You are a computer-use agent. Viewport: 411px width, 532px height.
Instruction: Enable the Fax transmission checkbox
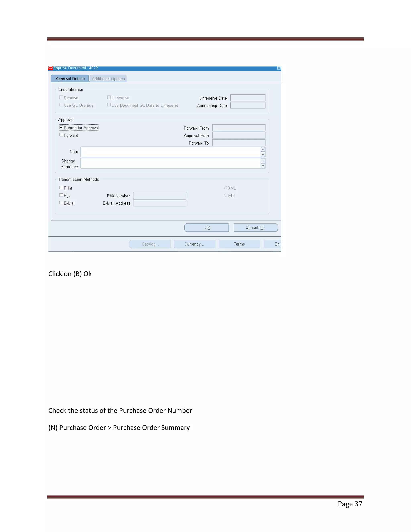(x=61, y=195)
